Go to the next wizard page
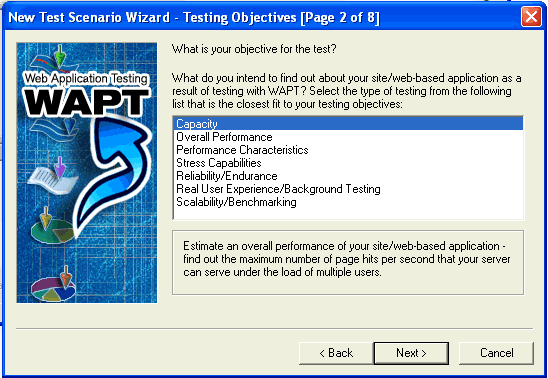The image size is (548, 378). click(411, 353)
